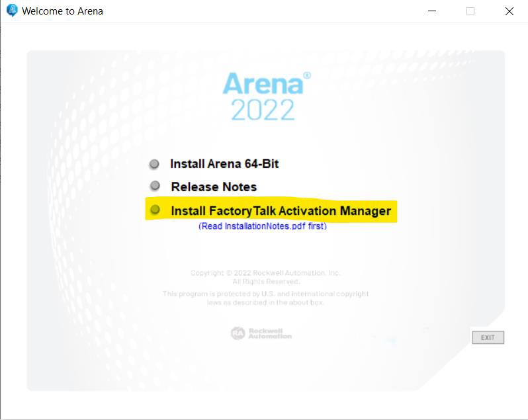Click the bullet beside Release Notes
Image resolution: width=528 pixels, height=420 pixels.
click(x=155, y=186)
